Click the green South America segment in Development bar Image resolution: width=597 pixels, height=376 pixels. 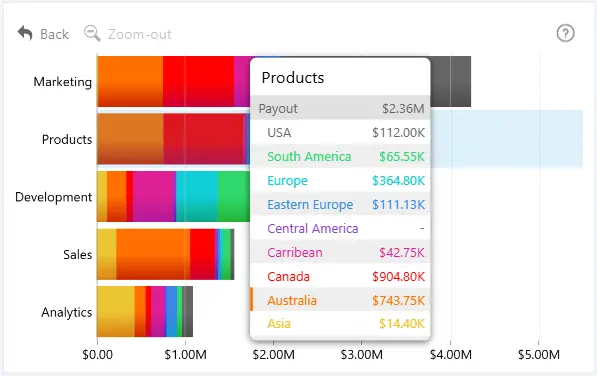234,196
